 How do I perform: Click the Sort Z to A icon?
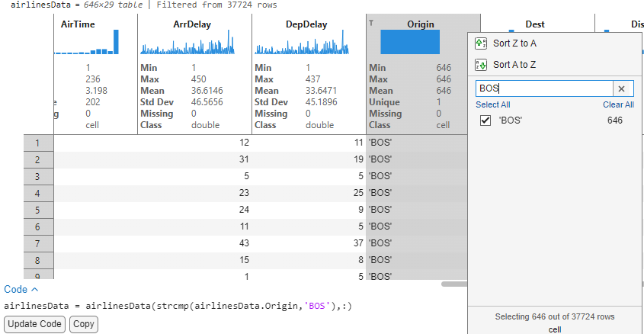pyautogui.click(x=481, y=43)
